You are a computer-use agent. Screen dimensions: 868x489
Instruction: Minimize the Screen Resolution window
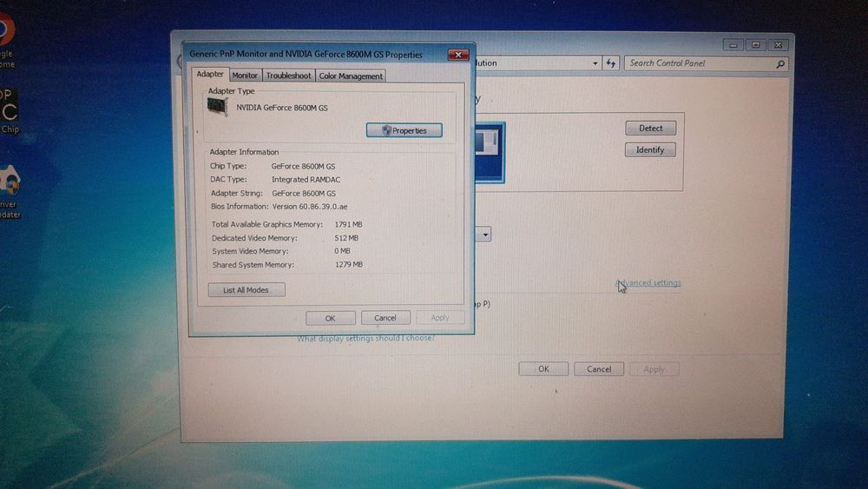point(733,45)
